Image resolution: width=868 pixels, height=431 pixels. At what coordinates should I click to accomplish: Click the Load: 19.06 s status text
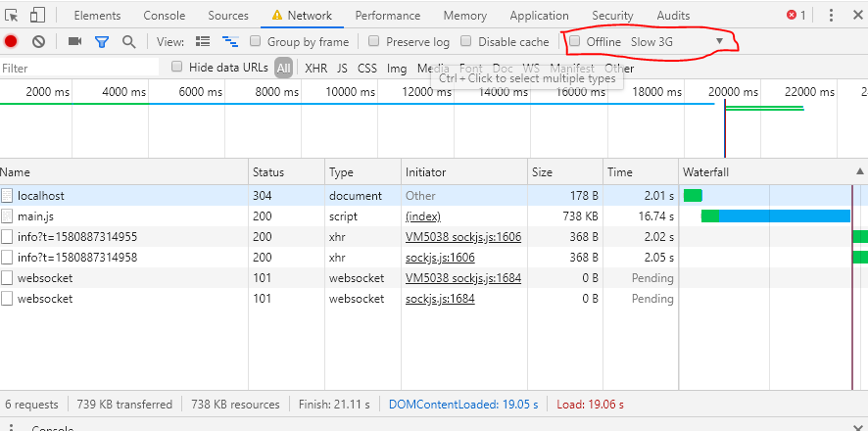coord(590,405)
